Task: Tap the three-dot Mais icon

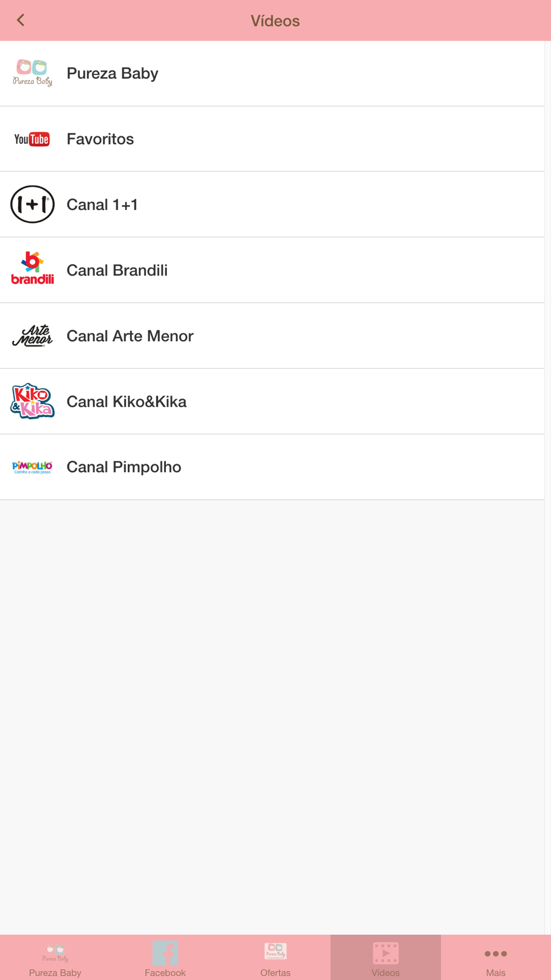Action: pos(496,954)
